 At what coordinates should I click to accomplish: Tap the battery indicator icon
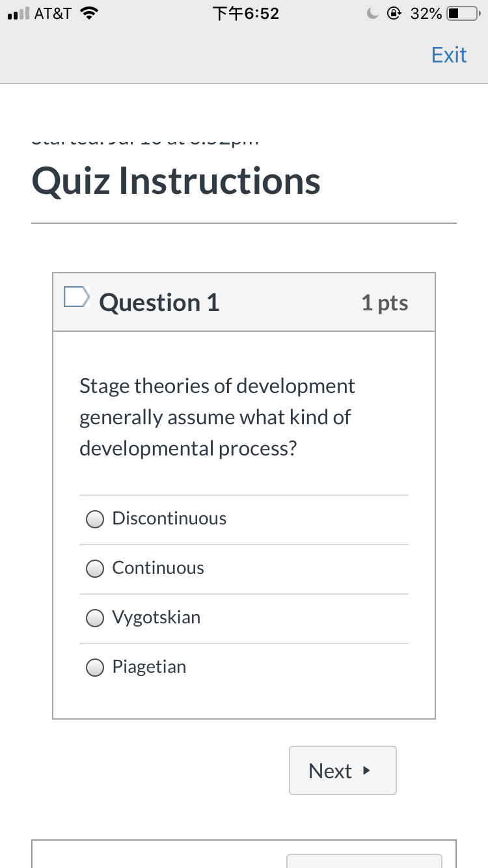465,14
